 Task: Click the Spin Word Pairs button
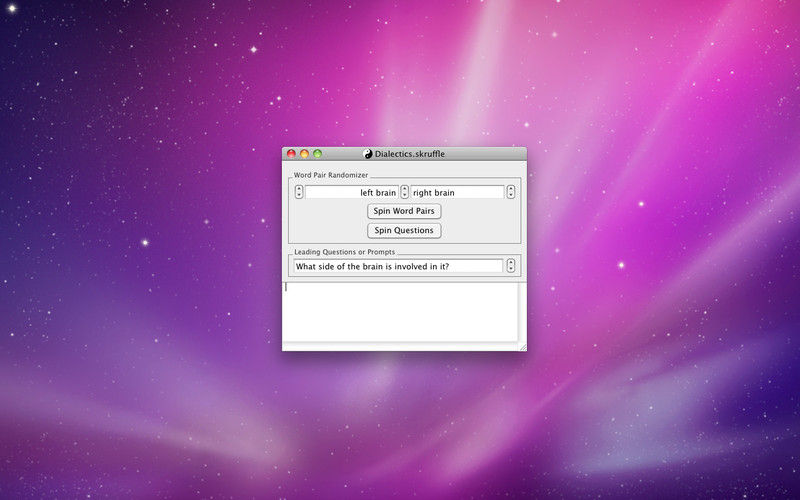click(x=404, y=211)
